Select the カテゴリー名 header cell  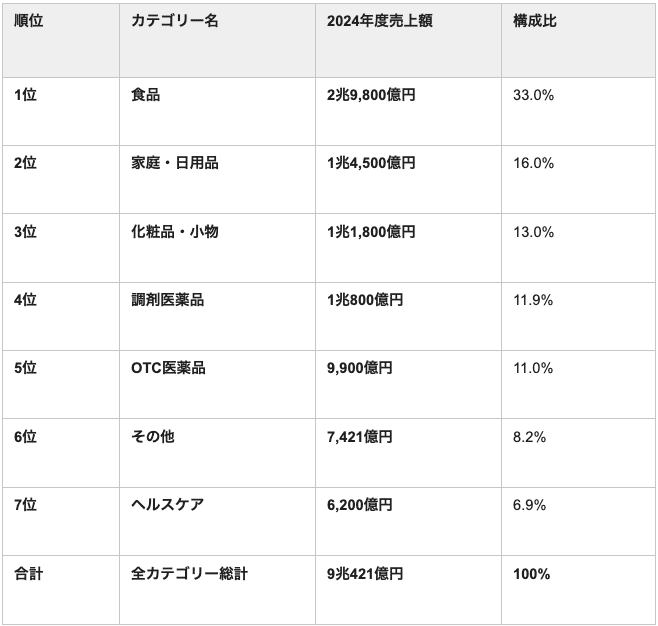(x=217, y=40)
